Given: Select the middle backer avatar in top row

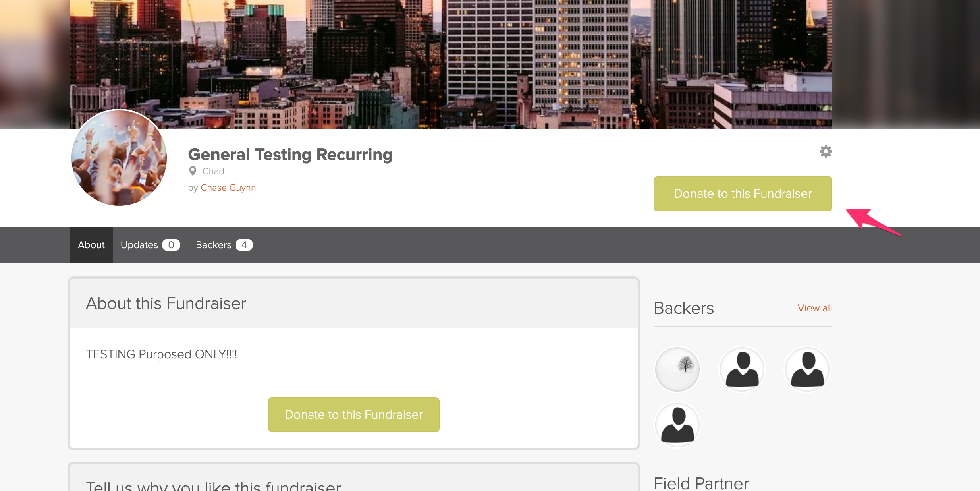Looking at the screenshot, I should pyautogui.click(x=742, y=369).
